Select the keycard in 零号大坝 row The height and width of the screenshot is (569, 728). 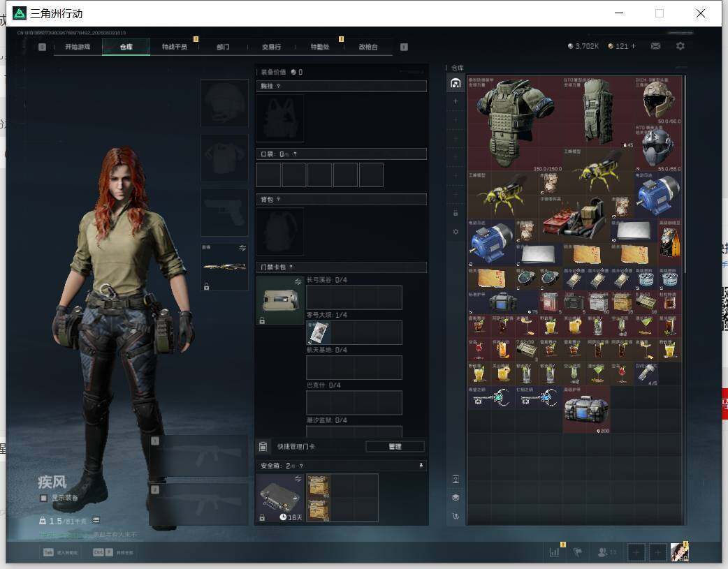point(319,333)
